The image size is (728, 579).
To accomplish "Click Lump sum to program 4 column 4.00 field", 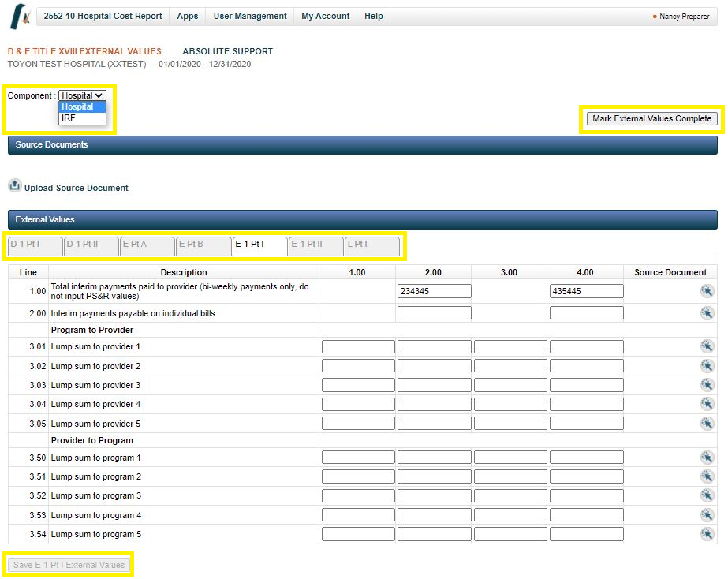I will pyautogui.click(x=586, y=515).
